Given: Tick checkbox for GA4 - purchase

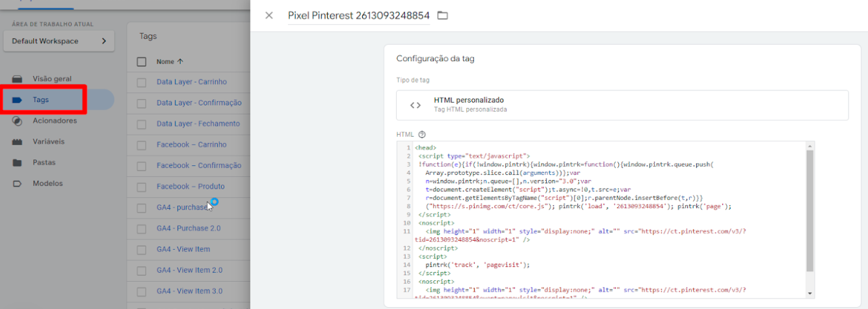Looking at the screenshot, I should (x=142, y=208).
